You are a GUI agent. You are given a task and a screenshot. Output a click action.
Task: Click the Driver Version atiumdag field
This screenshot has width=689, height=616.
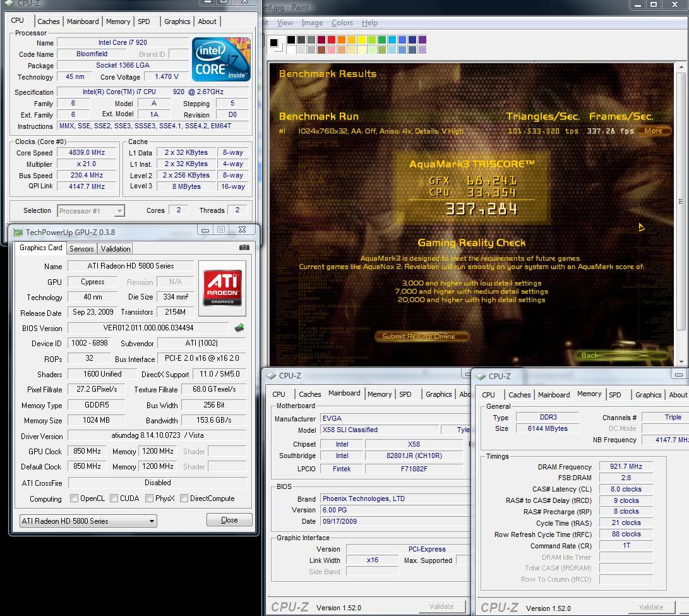point(157,435)
